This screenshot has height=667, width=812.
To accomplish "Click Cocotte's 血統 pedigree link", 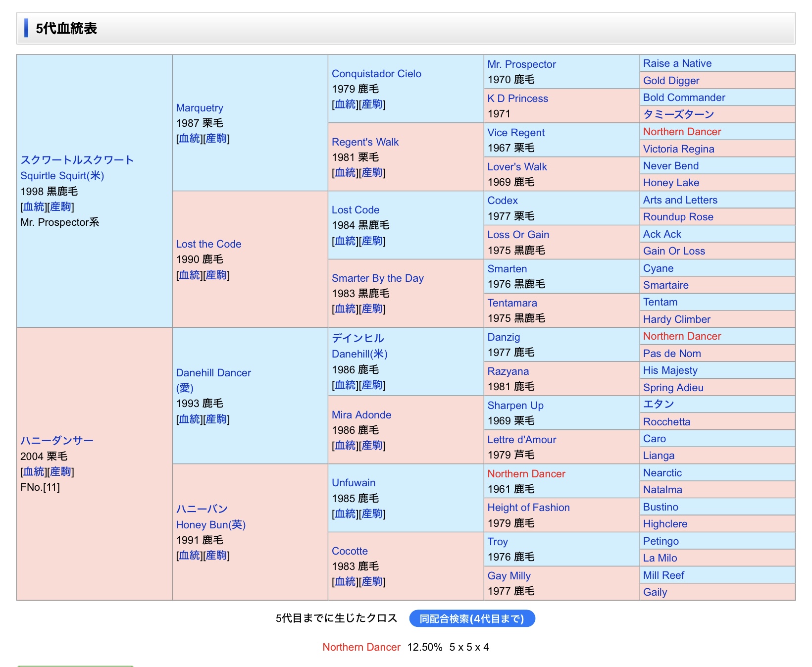I will [x=346, y=582].
